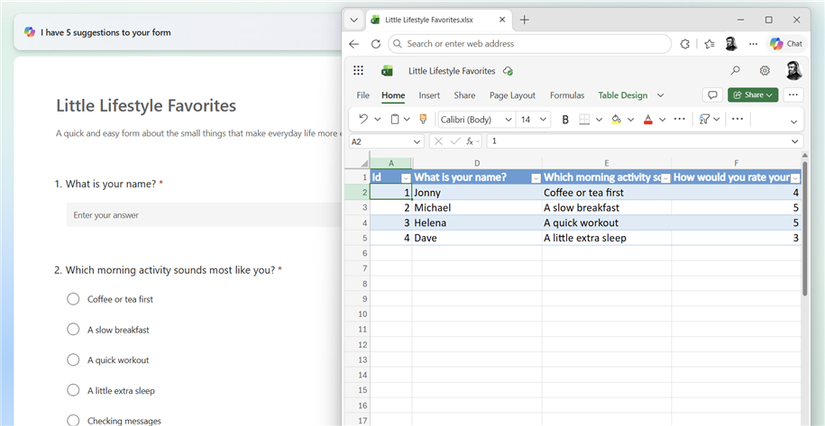Apply the fill color bucket icon
The image size is (825, 426).
[616, 120]
